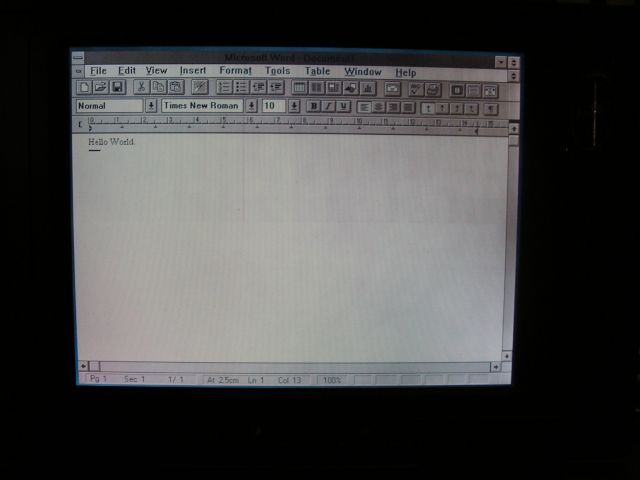Screen dimensions: 640x480
Task: Select the decimal tab stop button
Action: (x=471, y=109)
